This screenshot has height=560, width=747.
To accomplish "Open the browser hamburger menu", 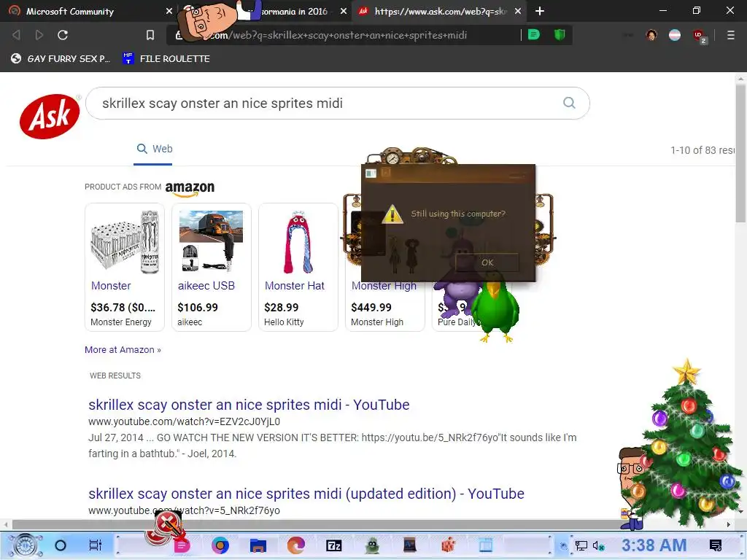I will (730, 35).
